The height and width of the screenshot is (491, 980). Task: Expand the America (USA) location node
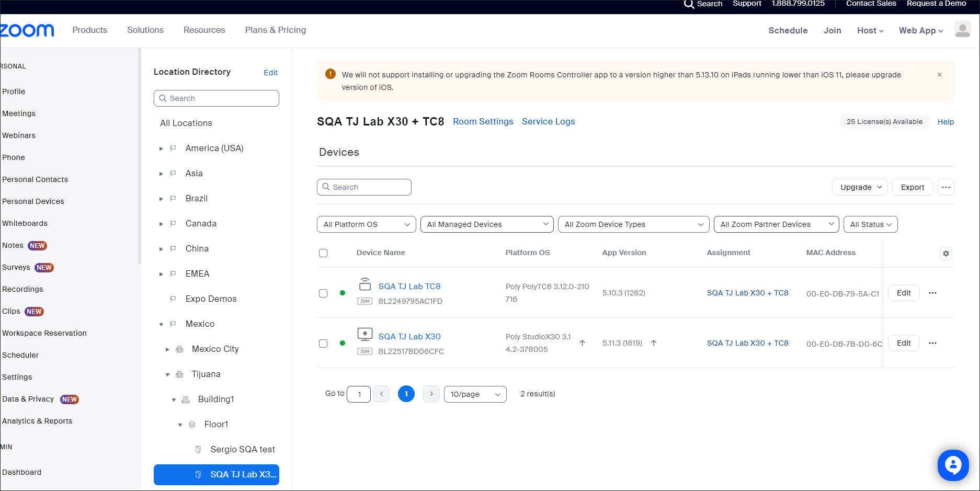[x=161, y=148]
